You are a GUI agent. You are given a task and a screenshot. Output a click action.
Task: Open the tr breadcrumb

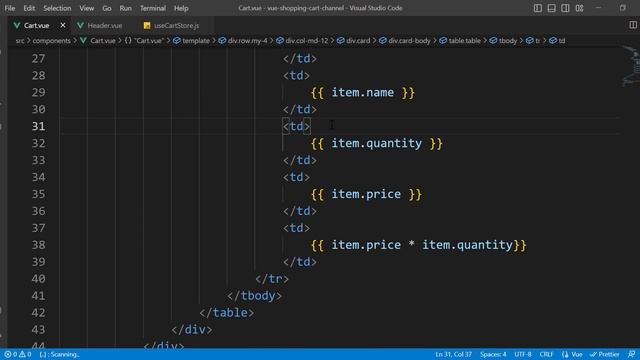[538, 40]
